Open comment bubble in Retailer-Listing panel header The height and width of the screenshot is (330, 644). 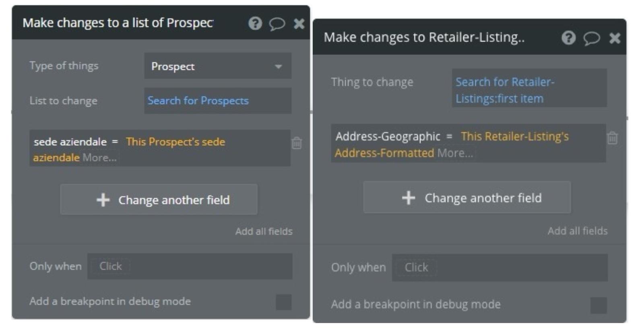tap(591, 38)
